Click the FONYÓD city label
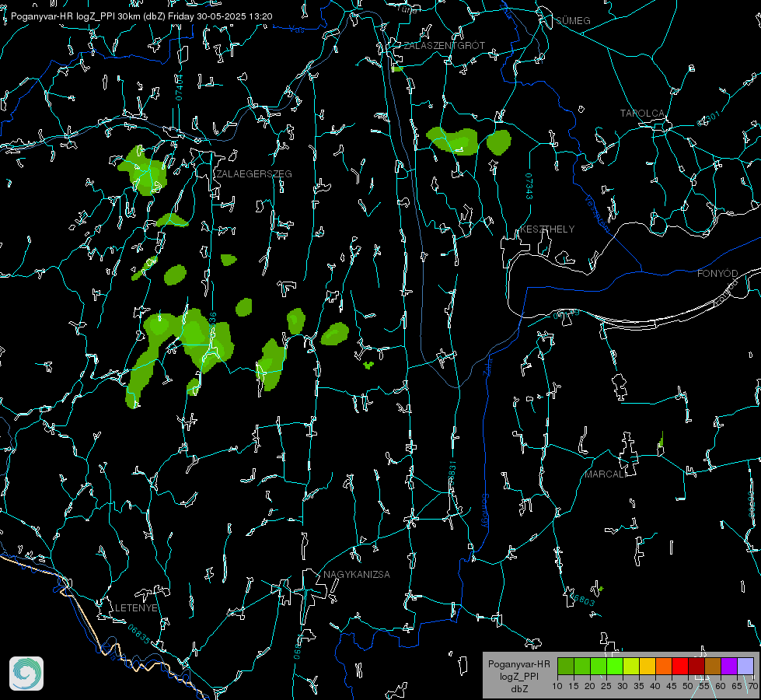Image resolution: width=761 pixels, height=700 pixels. (717, 274)
